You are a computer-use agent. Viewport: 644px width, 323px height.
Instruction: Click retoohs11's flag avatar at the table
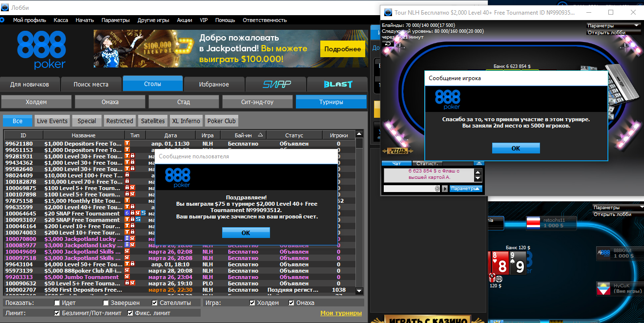click(534, 223)
